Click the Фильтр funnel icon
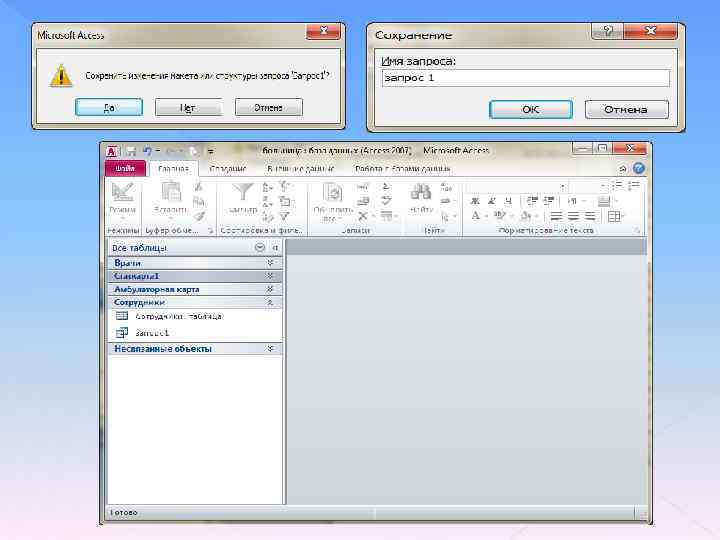Screen dimensions: 720x540 click(243, 192)
